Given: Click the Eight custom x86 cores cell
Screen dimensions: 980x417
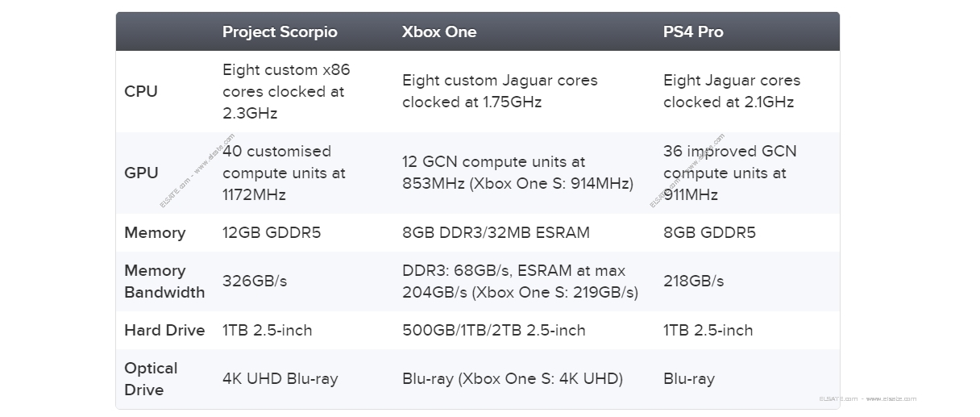Looking at the screenshot, I should pos(287,91).
